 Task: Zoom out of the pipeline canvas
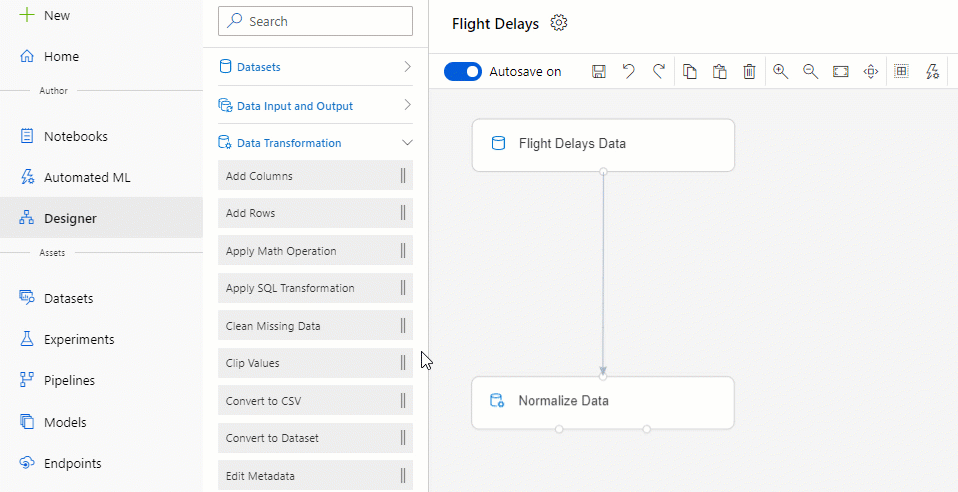click(811, 71)
